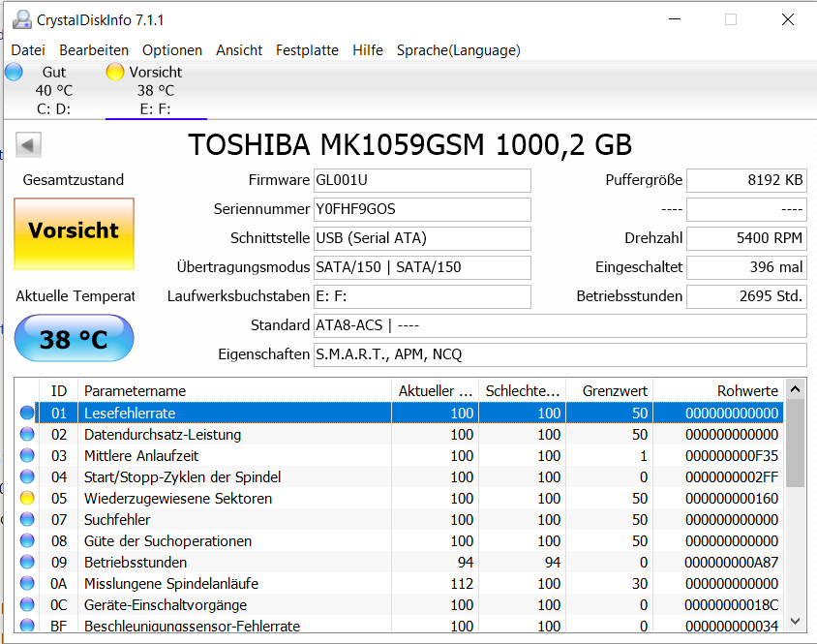Click the Übertragungsmodus field SATA/150
The width and height of the screenshot is (817, 644).
(x=422, y=267)
